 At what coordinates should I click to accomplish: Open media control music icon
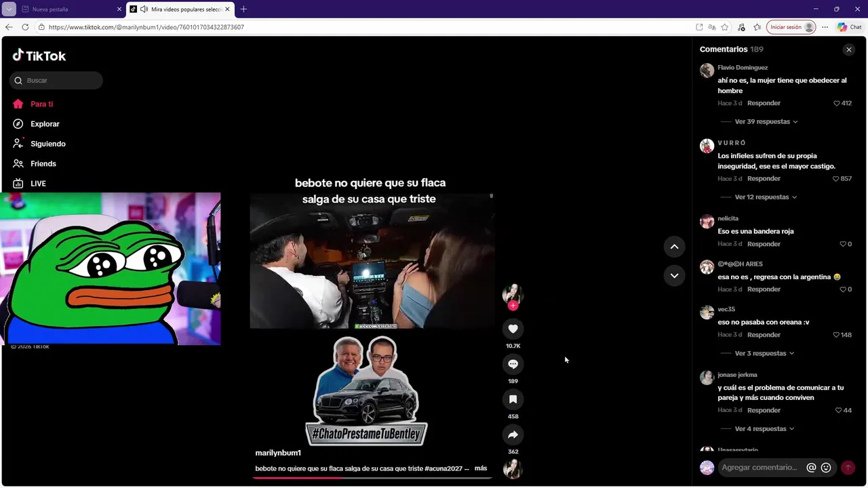(741, 27)
